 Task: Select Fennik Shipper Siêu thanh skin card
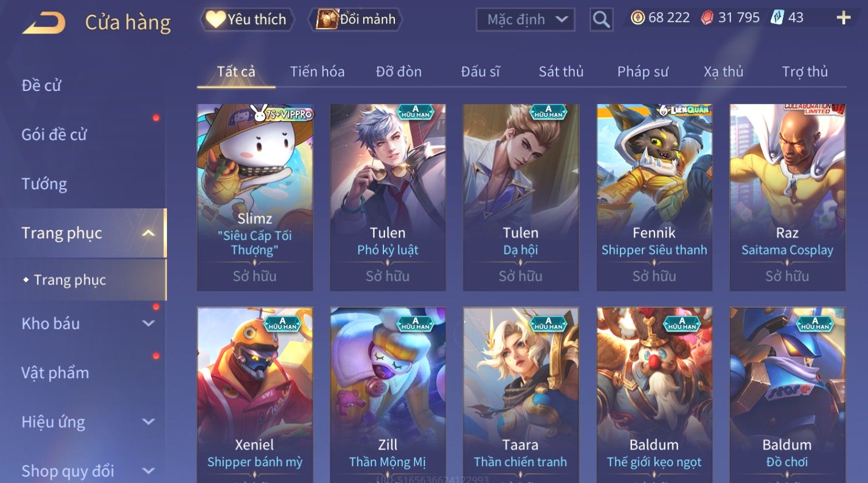click(654, 197)
